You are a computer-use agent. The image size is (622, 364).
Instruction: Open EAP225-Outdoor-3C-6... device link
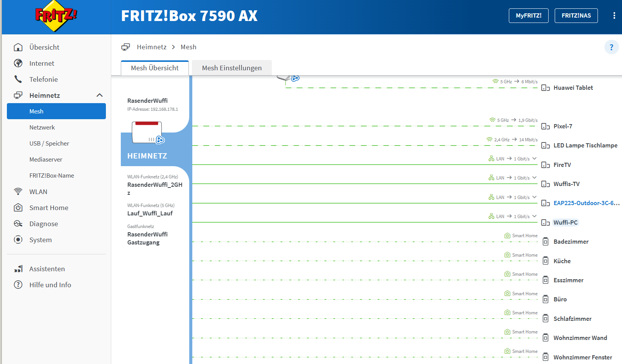(586, 203)
